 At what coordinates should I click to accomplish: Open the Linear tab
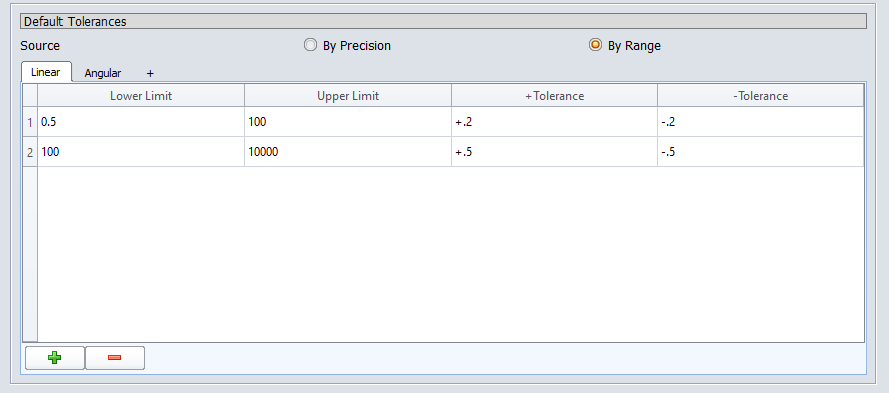[46, 72]
